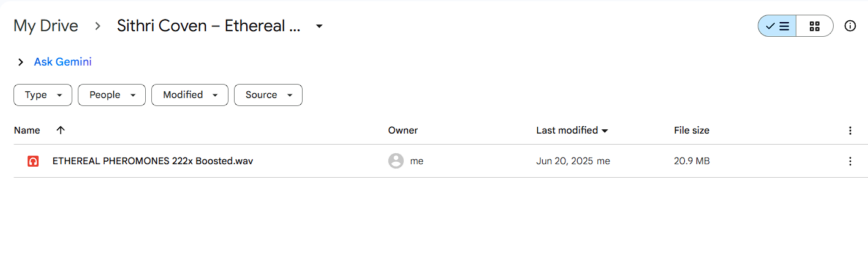Open header row more options menu
The width and height of the screenshot is (868, 277).
(x=850, y=131)
